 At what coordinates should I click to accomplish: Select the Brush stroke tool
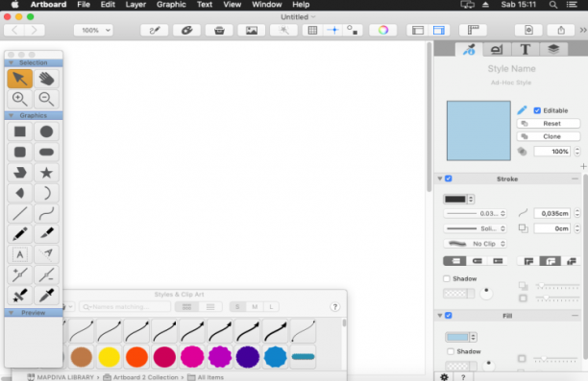[46, 234]
